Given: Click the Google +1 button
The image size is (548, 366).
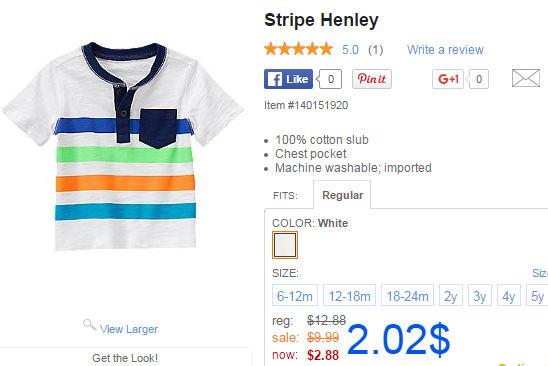Looking at the screenshot, I should [x=448, y=79].
